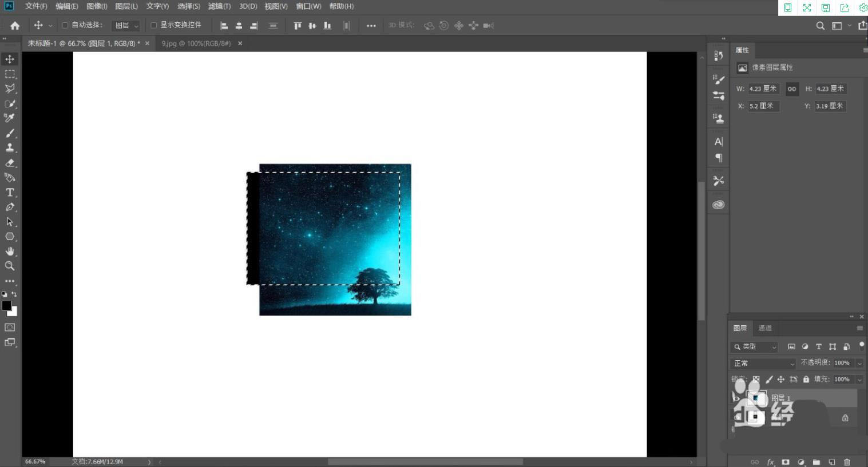Open the workspace switcher icon
The width and height of the screenshot is (868, 467).
837,26
